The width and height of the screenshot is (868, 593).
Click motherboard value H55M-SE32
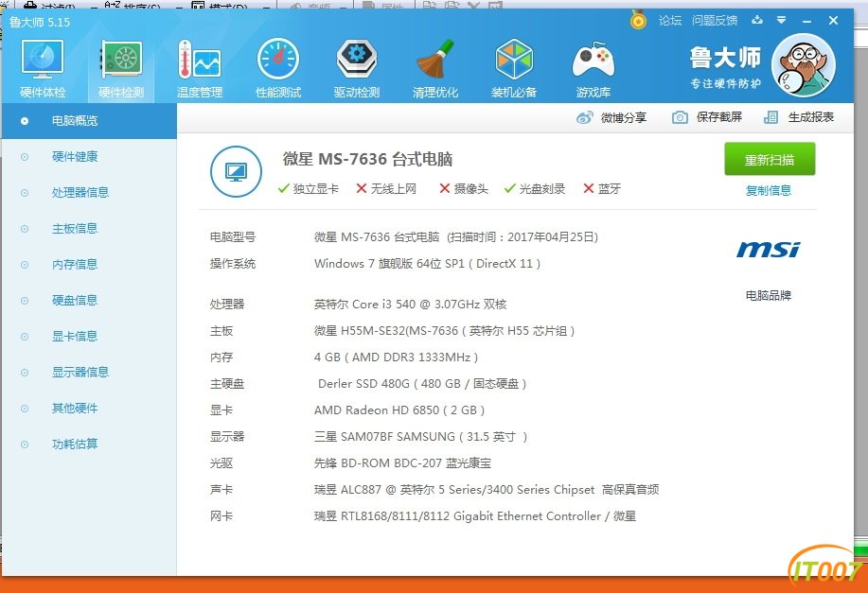pyautogui.click(x=445, y=331)
